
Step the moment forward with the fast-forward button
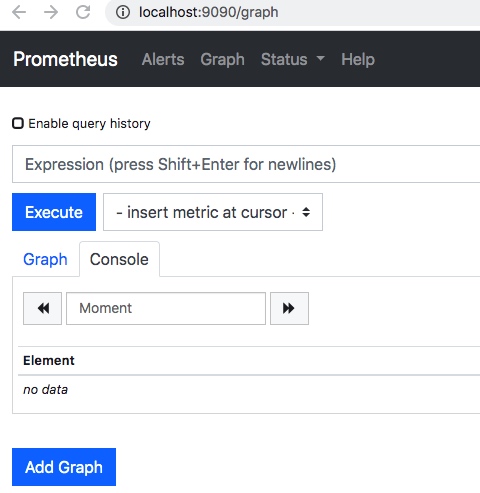pos(289,308)
